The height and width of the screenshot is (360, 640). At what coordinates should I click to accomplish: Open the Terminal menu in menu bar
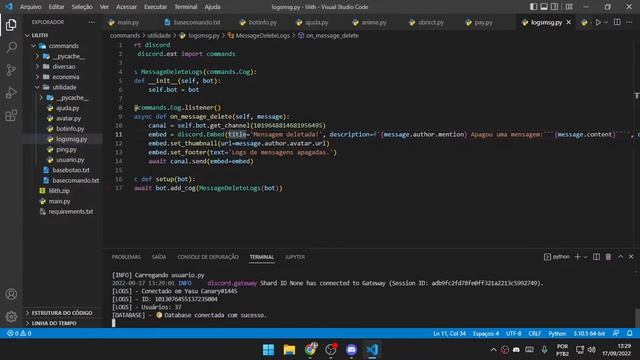tap(185, 7)
